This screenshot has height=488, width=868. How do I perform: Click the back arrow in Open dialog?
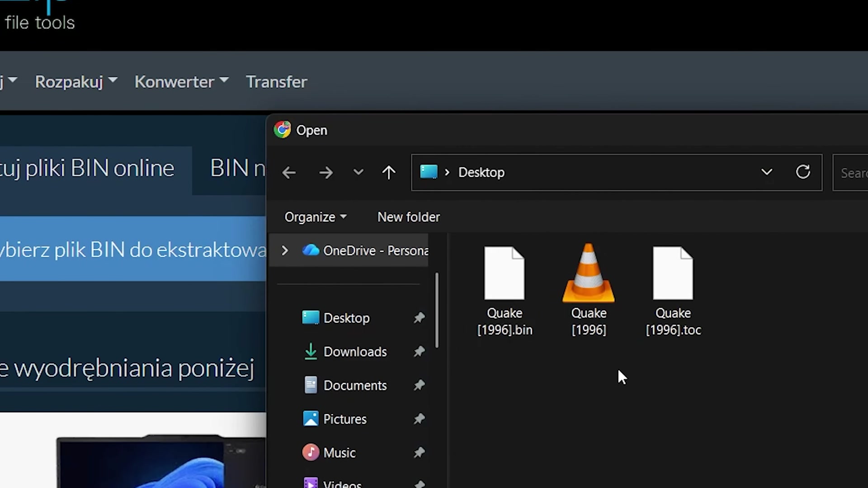click(289, 173)
